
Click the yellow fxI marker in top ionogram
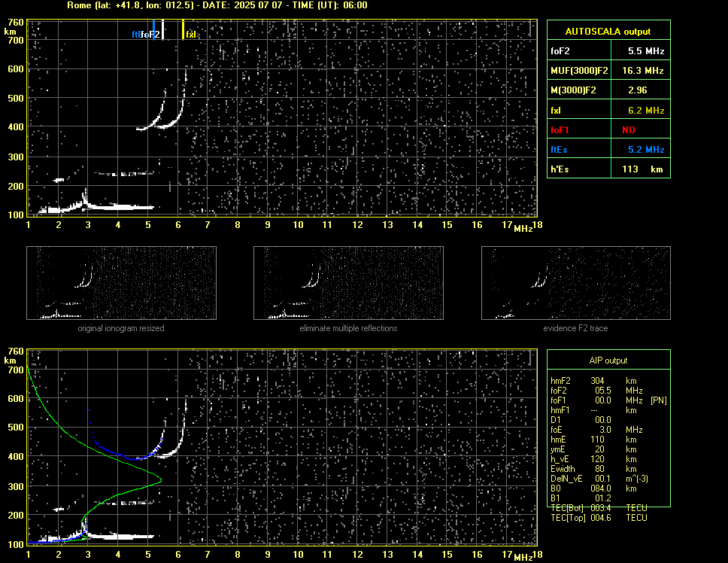pyautogui.click(x=183, y=29)
